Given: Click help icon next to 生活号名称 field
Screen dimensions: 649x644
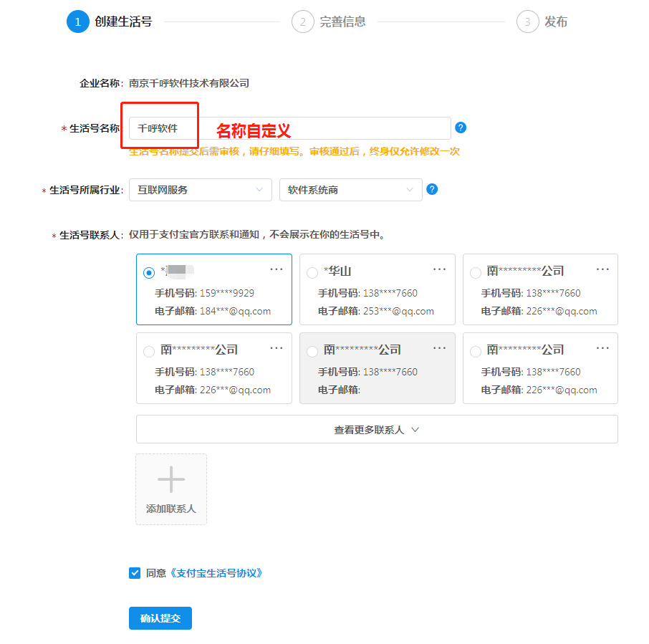Looking at the screenshot, I should pyautogui.click(x=461, y=128).
